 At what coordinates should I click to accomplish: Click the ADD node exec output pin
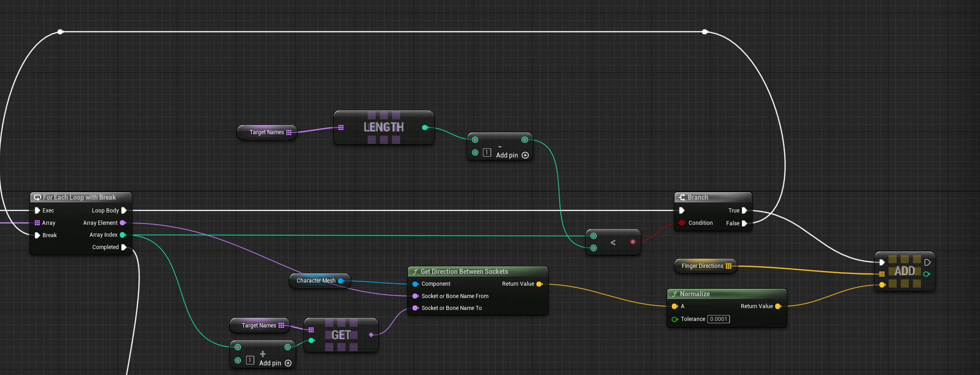927,262
